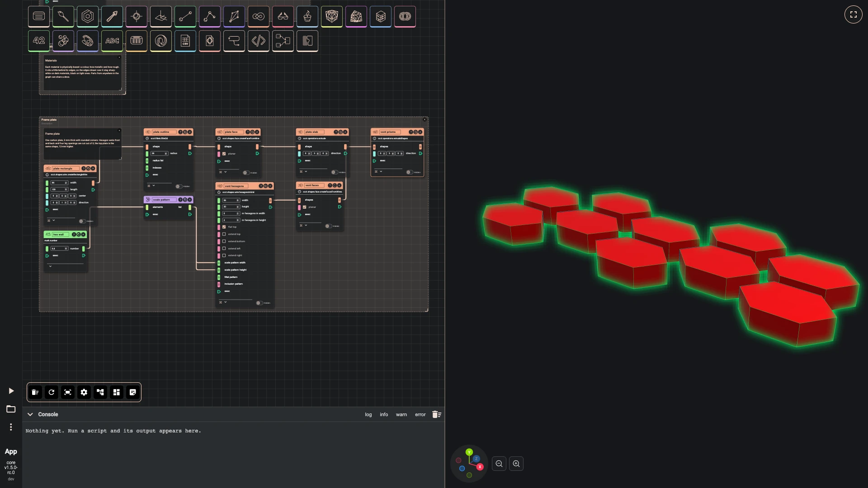
Task: Toggle planar checkbox in plate face node
Action: pyautogui.click(x=224, y=154)
